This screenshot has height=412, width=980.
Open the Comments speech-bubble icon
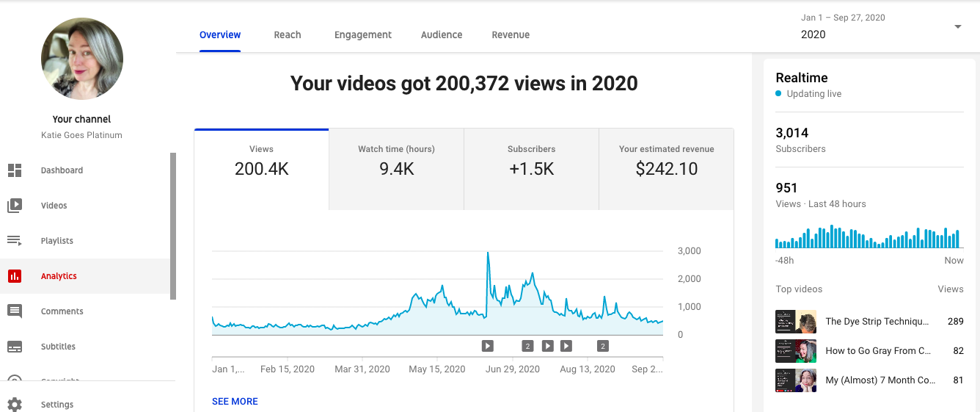pyautogui.click(x=15, y=311)
